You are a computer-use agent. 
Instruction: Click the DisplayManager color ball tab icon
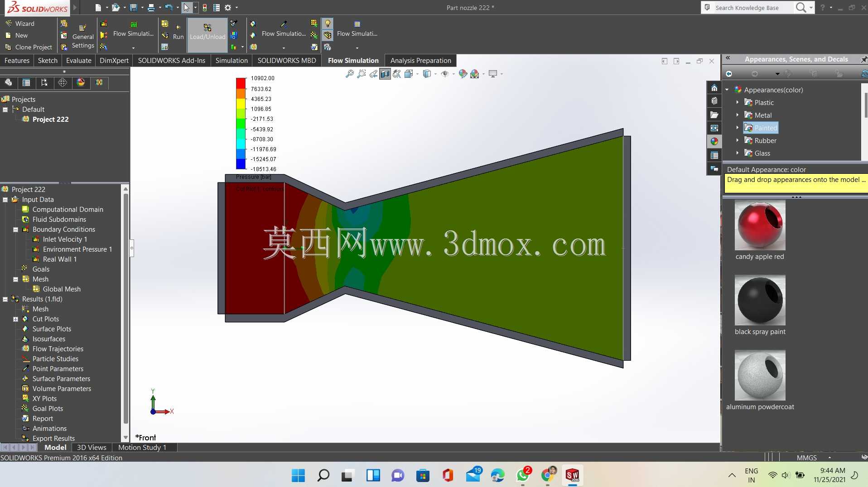[x=81, y=82]
